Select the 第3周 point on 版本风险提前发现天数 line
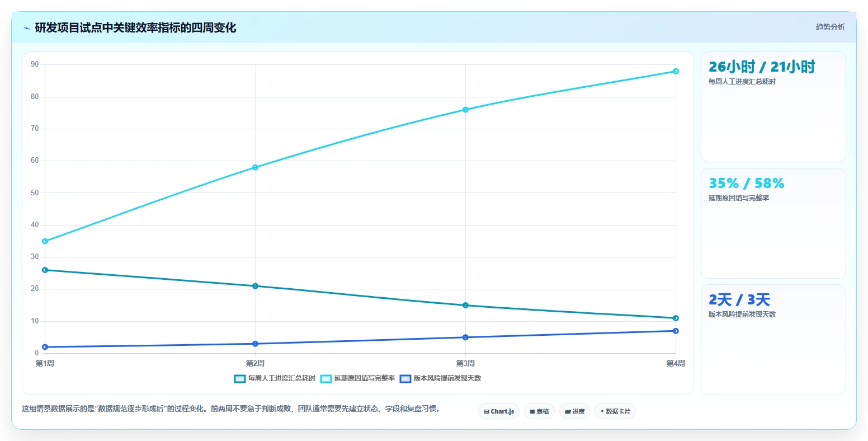The image size is (868, 441). 465,337
